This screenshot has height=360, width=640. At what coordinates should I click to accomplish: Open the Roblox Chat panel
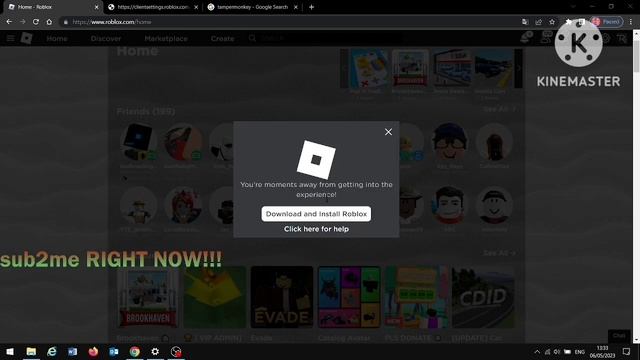click(619, 336)
